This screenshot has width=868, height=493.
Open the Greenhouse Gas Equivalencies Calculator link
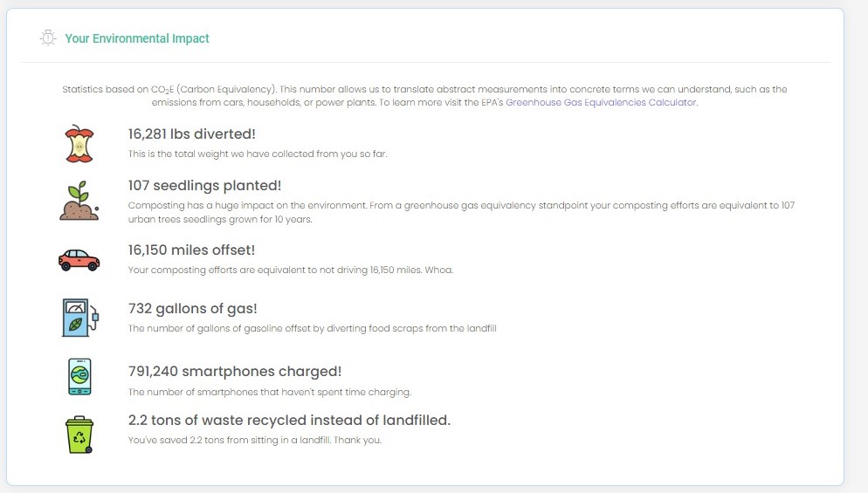coord(601,102)
